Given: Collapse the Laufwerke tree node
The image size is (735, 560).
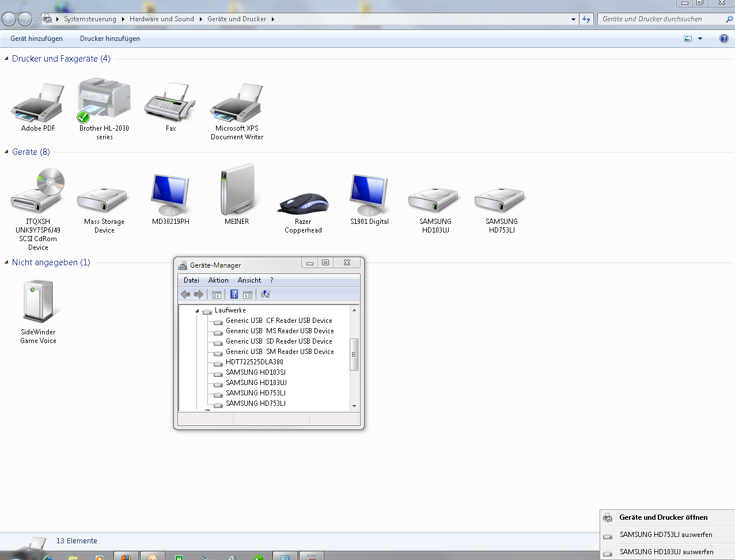Looking at the screenshot, I should tap(197, 311).
